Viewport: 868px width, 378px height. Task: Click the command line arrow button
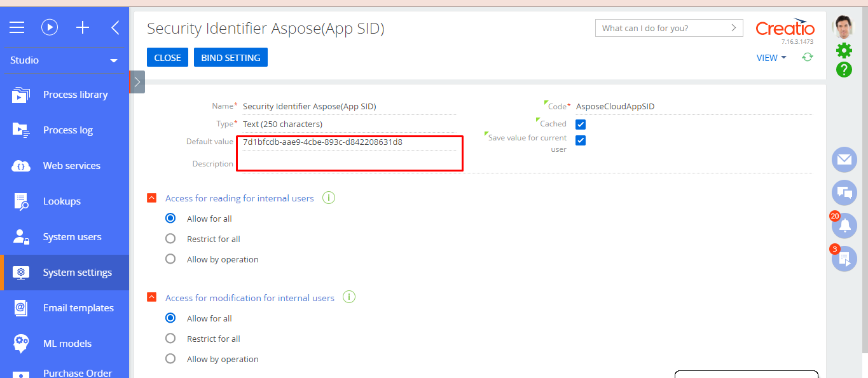coord(734,28)
